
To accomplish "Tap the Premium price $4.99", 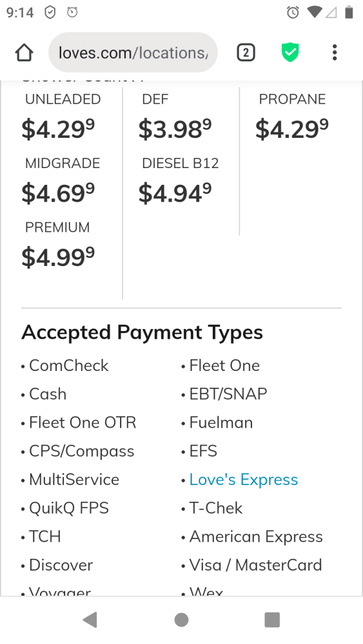I will tap(58, 257).
